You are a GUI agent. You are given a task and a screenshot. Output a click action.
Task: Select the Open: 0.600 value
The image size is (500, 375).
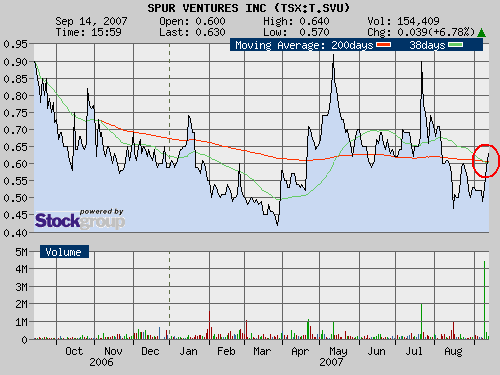192,21
